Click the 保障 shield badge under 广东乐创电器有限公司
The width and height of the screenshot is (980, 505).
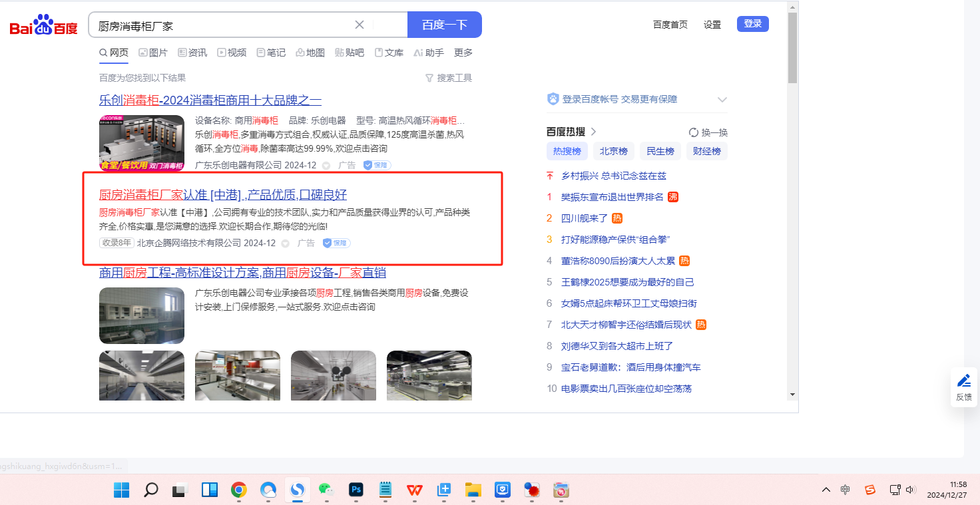tap(377, 165)
